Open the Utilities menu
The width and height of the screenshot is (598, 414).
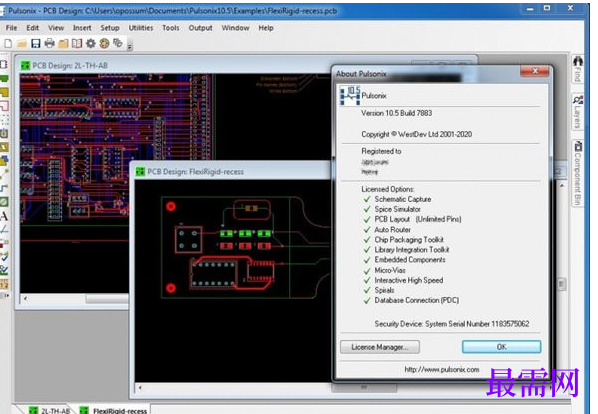pyautogui.click(x=141, y=28)
